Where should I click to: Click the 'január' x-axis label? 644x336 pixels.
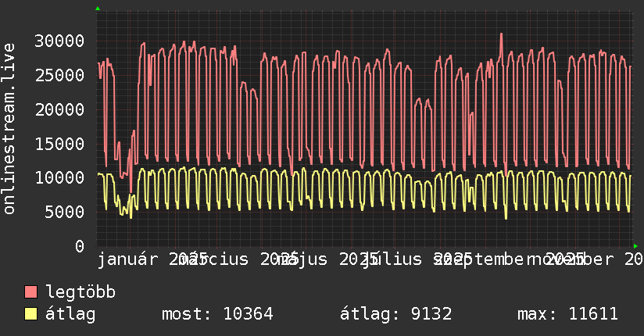127,259
